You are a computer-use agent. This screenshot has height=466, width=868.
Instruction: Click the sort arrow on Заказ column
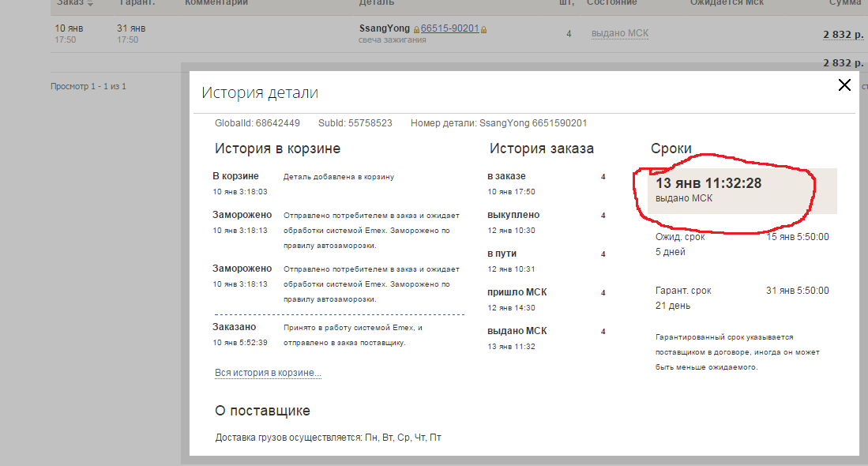(x=89, y=3)
